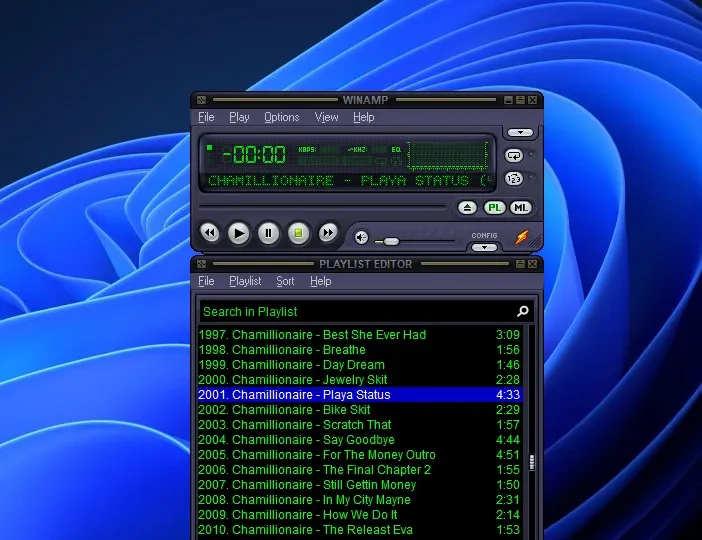Click the magnifier icon in playlist search
Screen dimensions: 702x540
pyautogui.click(x=522, y=311)
